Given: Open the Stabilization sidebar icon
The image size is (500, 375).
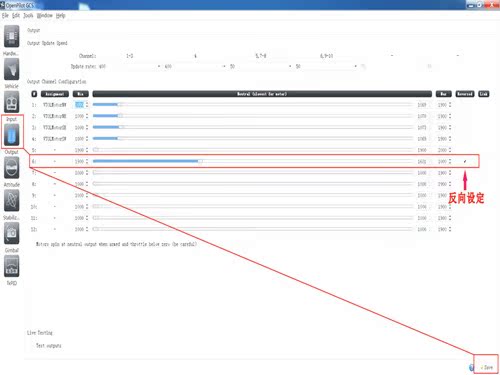Looking at the screenshot, I should 12,200.
